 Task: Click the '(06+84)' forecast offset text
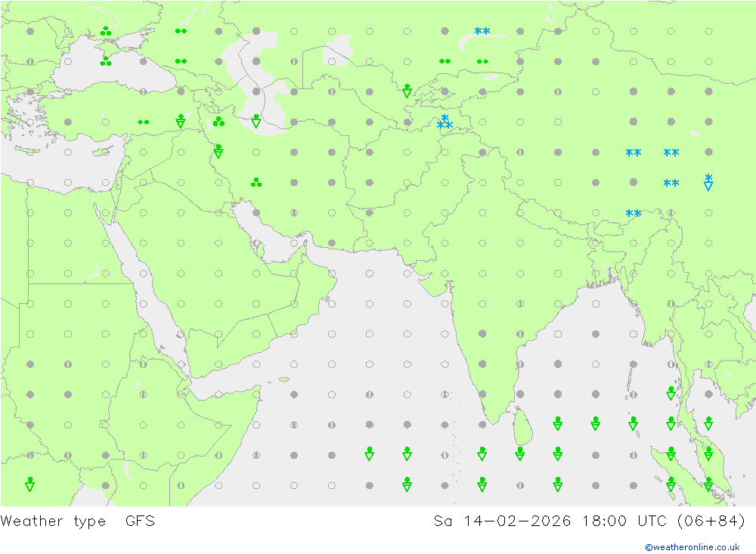[711, 522]
